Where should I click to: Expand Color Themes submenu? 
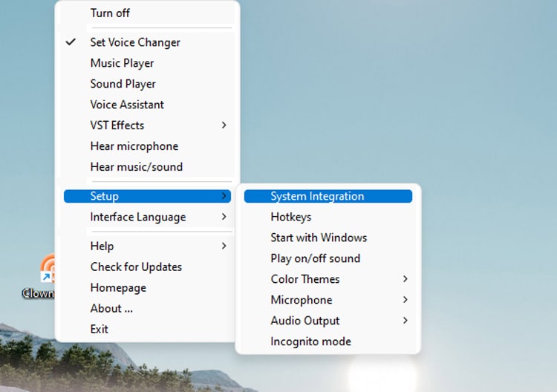(x=328, y=279)
